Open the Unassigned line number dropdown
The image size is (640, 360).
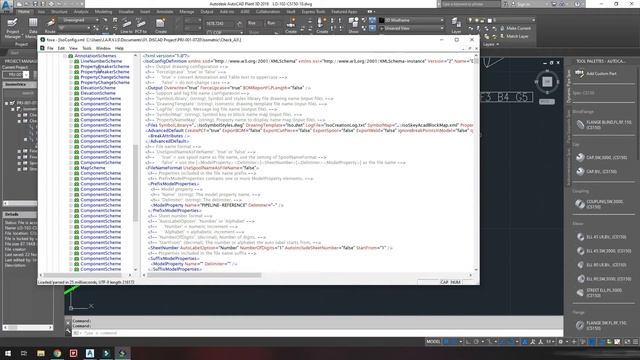pos(97,20)
